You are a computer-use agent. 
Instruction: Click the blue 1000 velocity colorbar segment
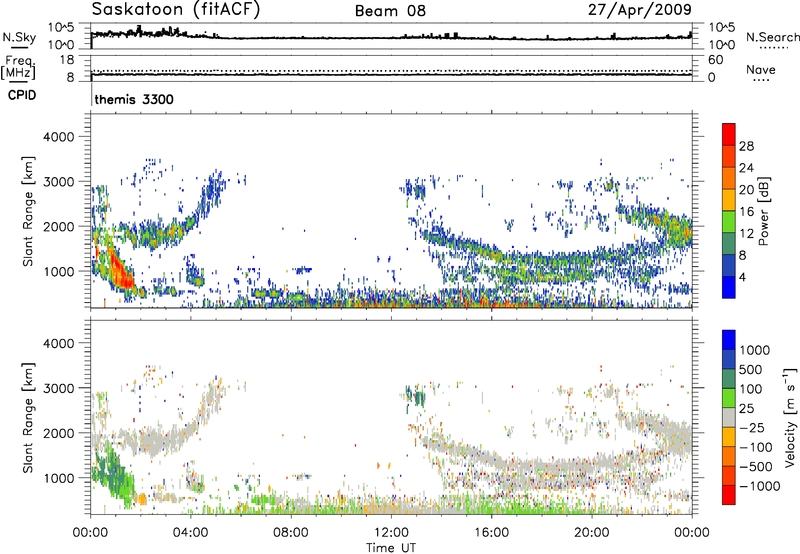[x=729, y=340]
